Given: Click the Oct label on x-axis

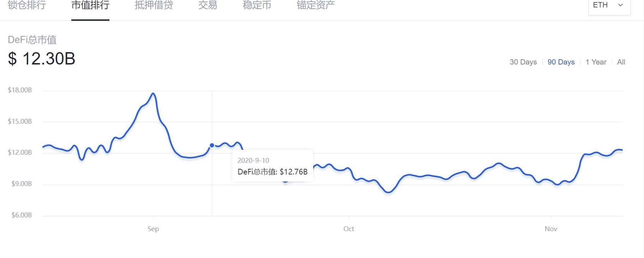Looking at the screenshot, I should tap(349, 229).
